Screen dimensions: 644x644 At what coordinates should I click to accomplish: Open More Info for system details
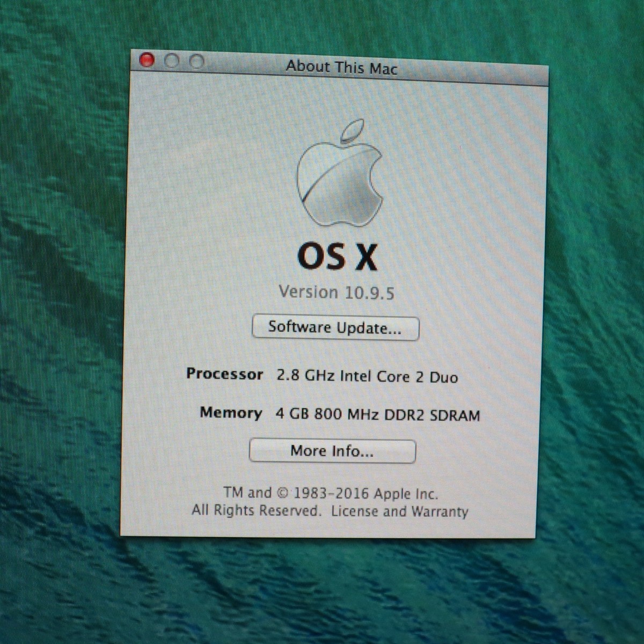pyautogui.click(x=332, y=451)
